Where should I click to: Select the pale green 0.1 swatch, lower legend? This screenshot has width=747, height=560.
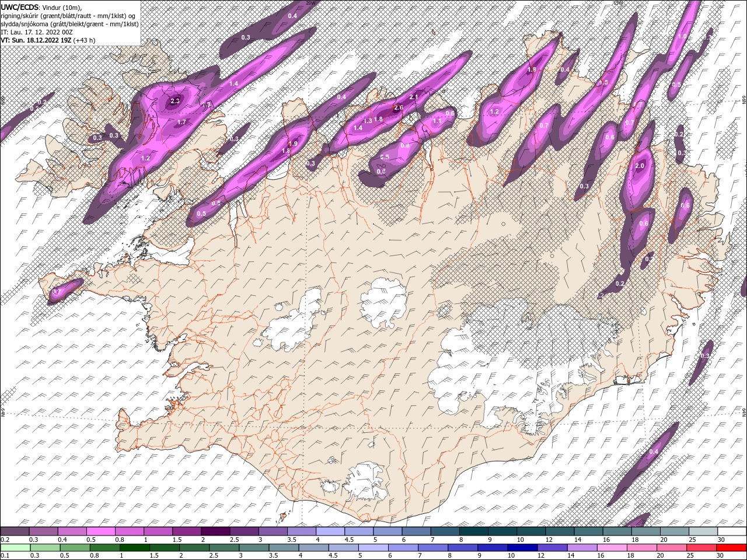coord(15,547)
